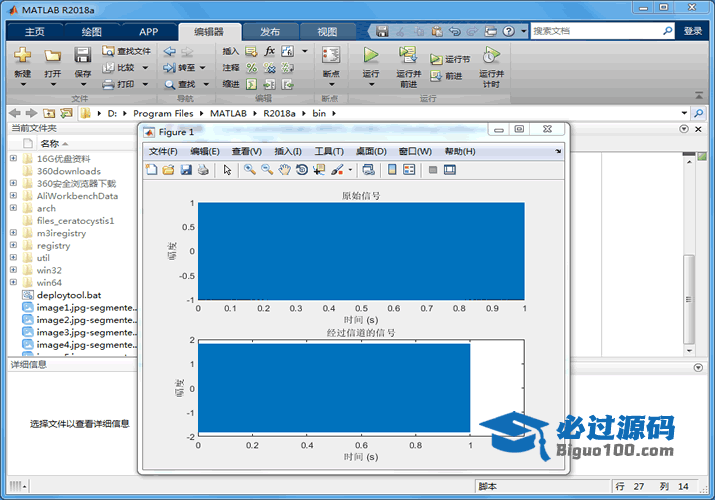Select the edit plot arrow tool
Screen dimensions: 715x500
227,170
